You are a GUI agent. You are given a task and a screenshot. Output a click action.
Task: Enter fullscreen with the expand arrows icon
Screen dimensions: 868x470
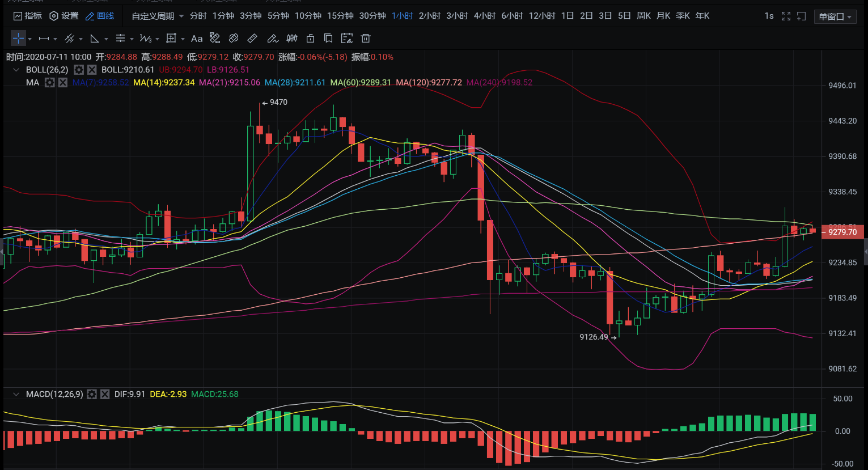click(786, 16)
